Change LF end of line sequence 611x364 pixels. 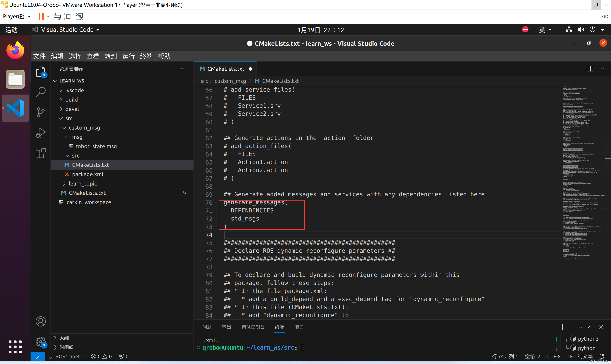point(570,356)
